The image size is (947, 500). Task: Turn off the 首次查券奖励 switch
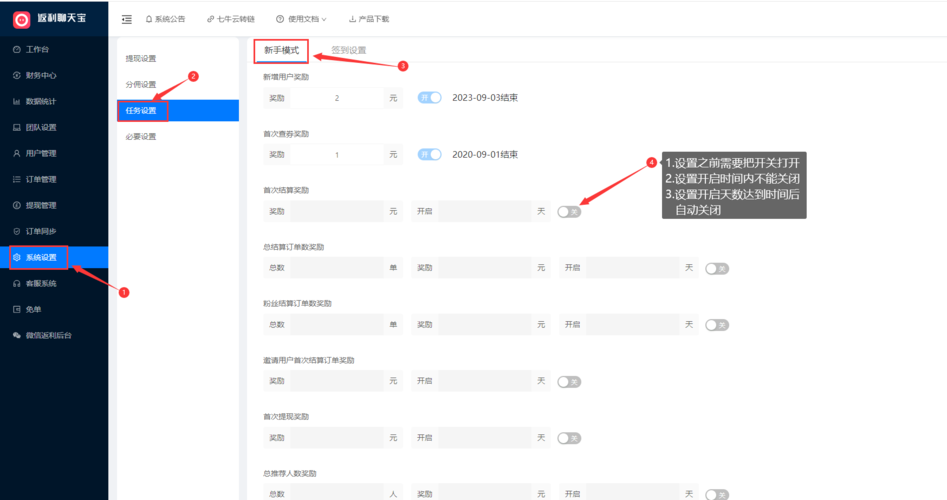[429, 155]
